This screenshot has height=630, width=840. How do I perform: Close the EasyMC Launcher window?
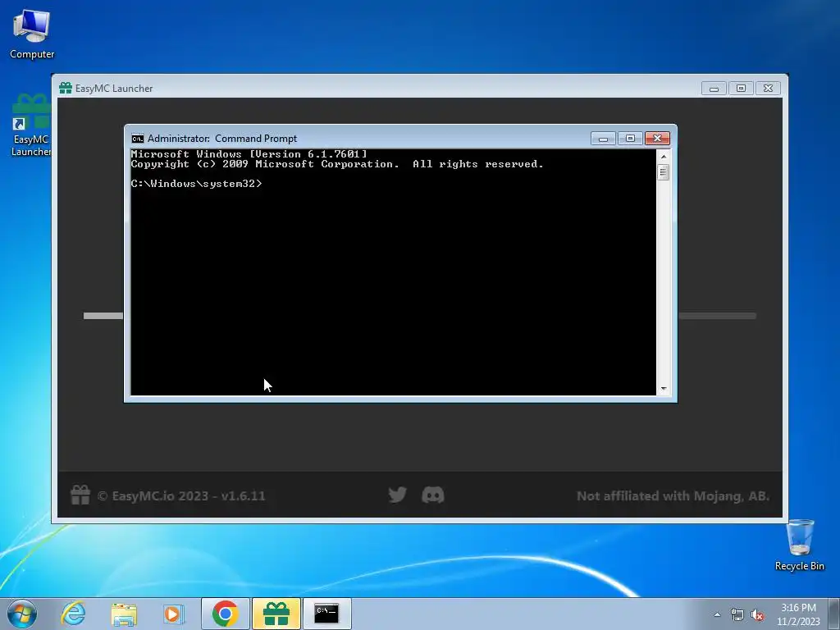point(768,89)
